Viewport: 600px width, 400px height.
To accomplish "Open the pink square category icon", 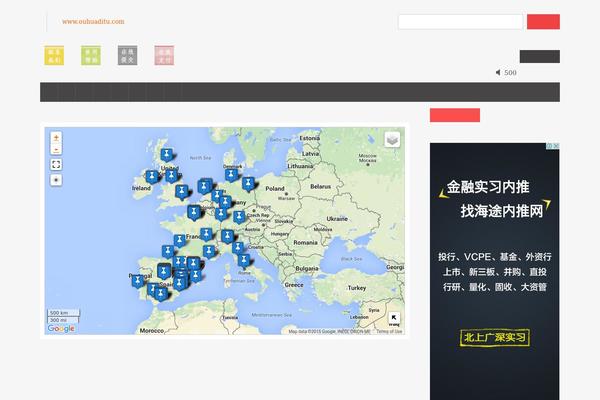I will [x=164, y=56].
